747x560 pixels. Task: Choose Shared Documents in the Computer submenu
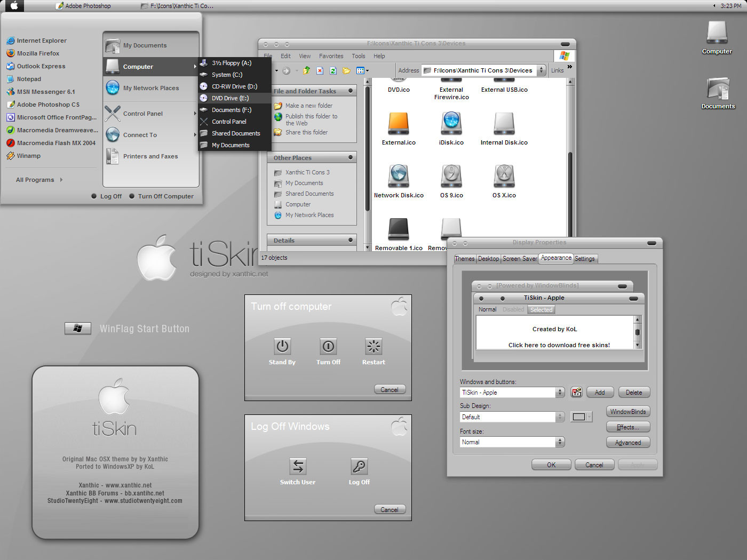tap(235, 133)
